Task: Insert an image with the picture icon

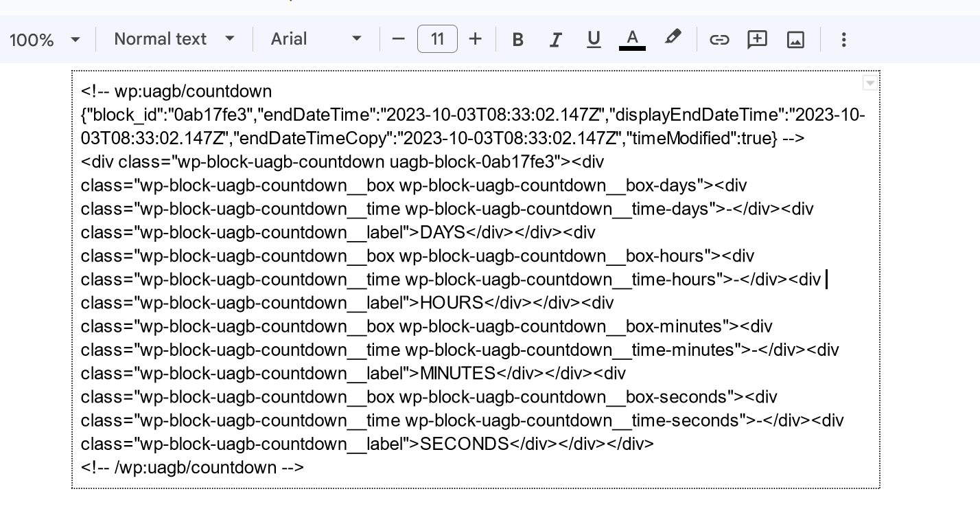Action: (x=795, y=40)
